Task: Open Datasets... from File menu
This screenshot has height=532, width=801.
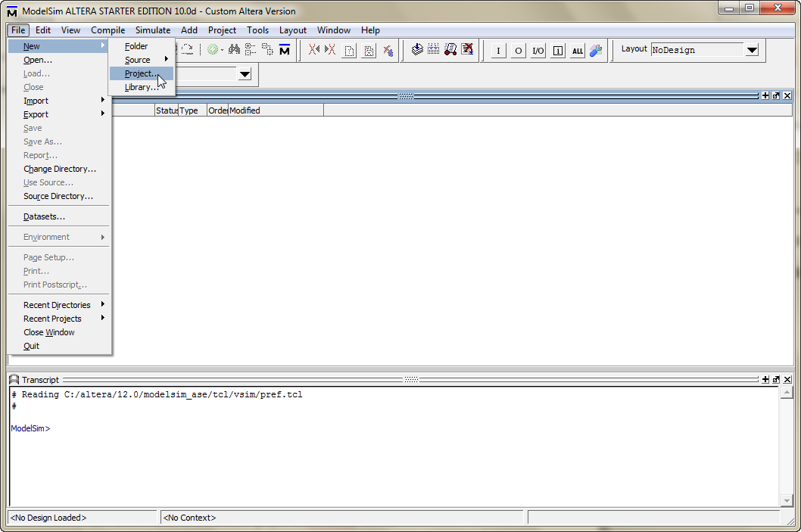Action: [x=59, y=216]
